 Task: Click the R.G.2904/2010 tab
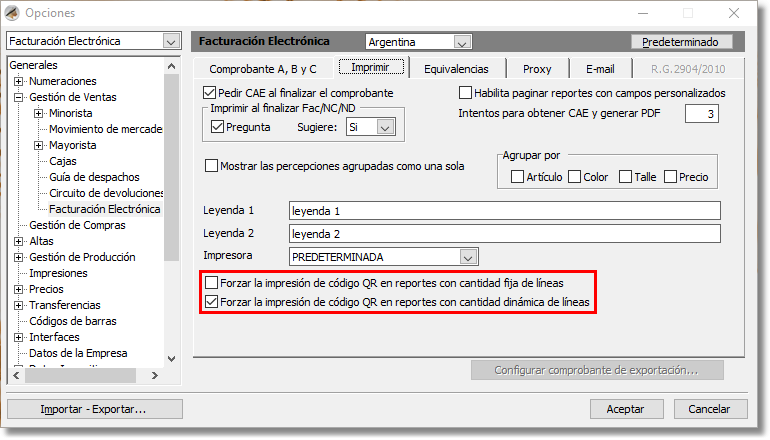pos(688,69)
